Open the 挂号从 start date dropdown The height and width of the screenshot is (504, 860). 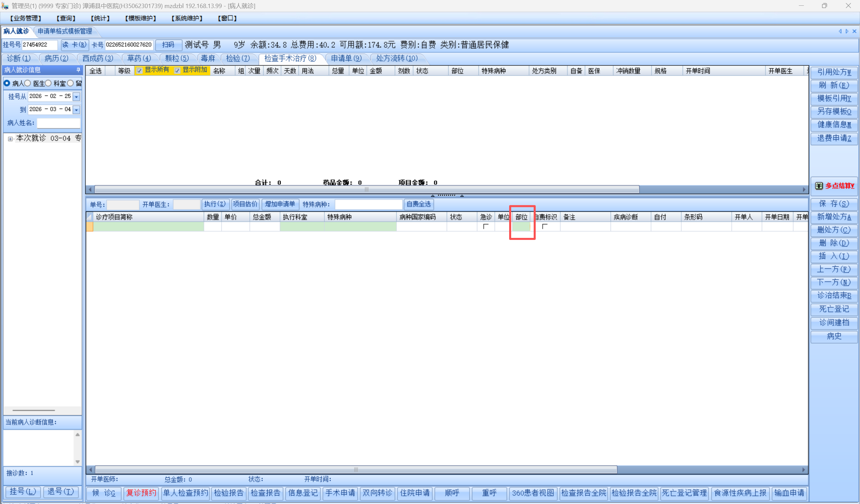76,96
